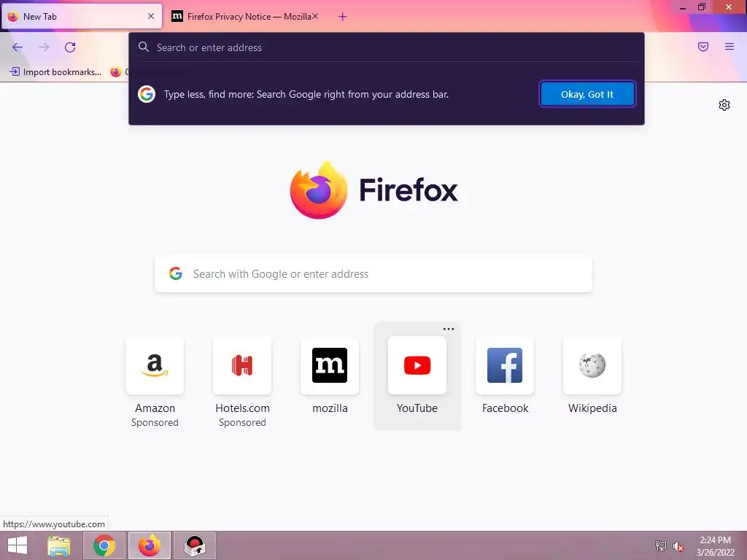Click the Wikipedia label under tile
Viewport: 747px width, 560px height.
pyautogui.click(x=592, y=408)
